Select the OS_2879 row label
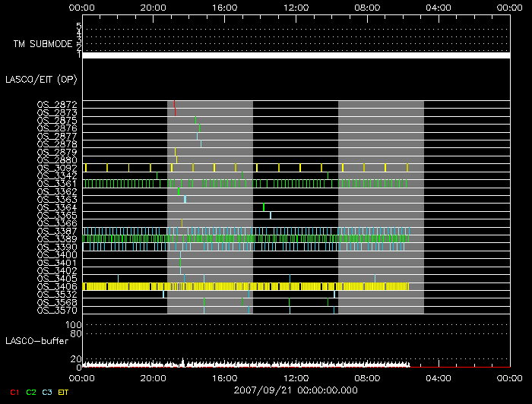This screenshot has height=404, width=532. pyautogui.click(x=57, y=152)
